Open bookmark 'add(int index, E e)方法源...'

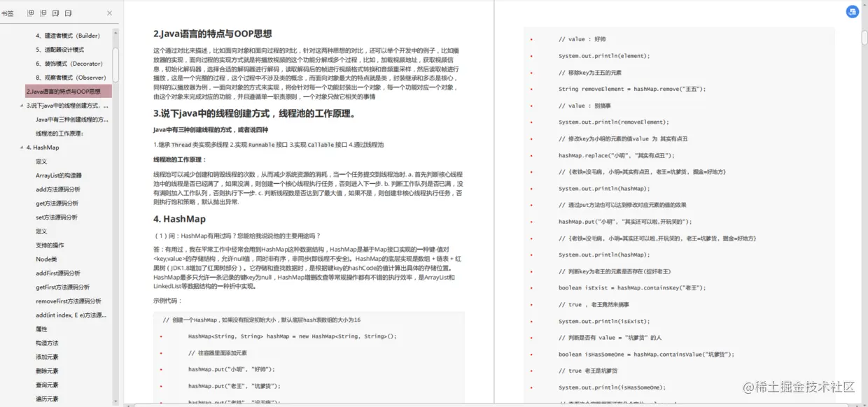pos(71,315)
